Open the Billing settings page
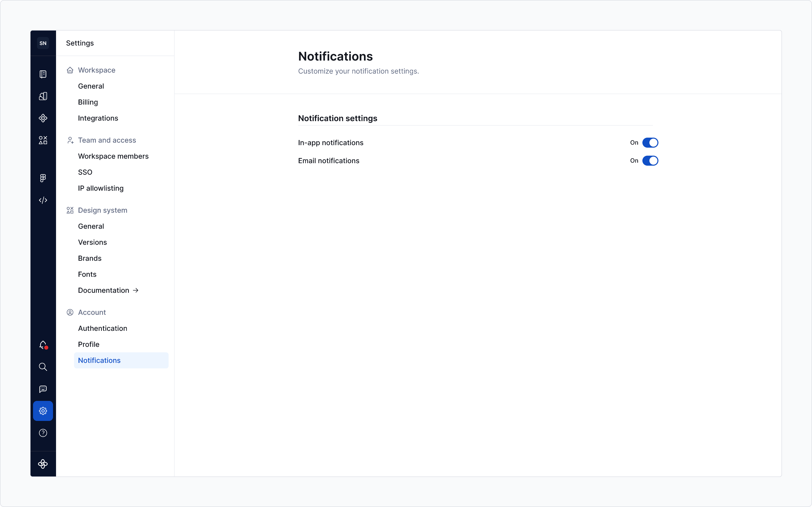This screenshot has width=812, height=507. (88, 102)
